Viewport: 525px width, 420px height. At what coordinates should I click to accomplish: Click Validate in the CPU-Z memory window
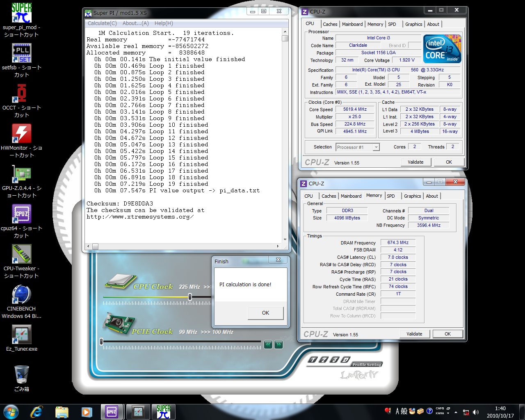point(414,334)
